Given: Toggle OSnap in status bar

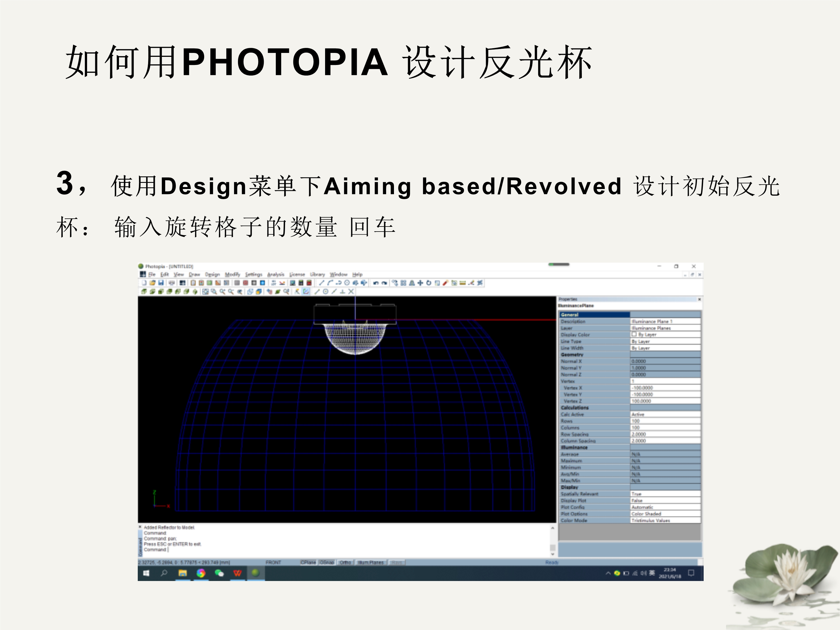Looking at the screenshot, I should click(x=326, y=563).
